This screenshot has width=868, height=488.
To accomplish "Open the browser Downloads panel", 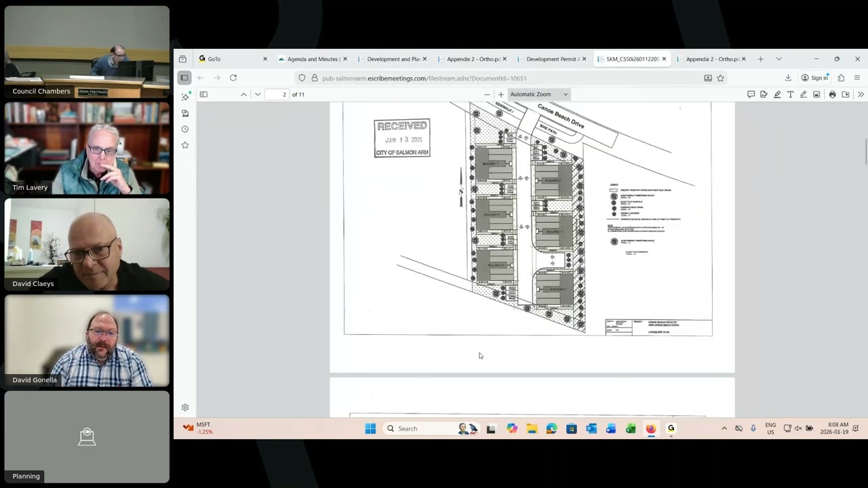I will pyautogui.click(x=788, y=78).
